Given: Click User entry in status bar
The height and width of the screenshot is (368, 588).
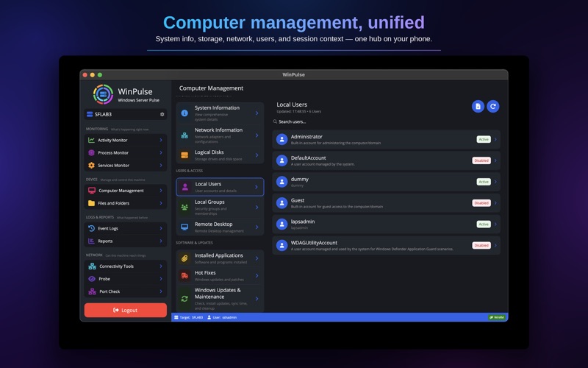Looking at the screenshot, I should point(222,318).
